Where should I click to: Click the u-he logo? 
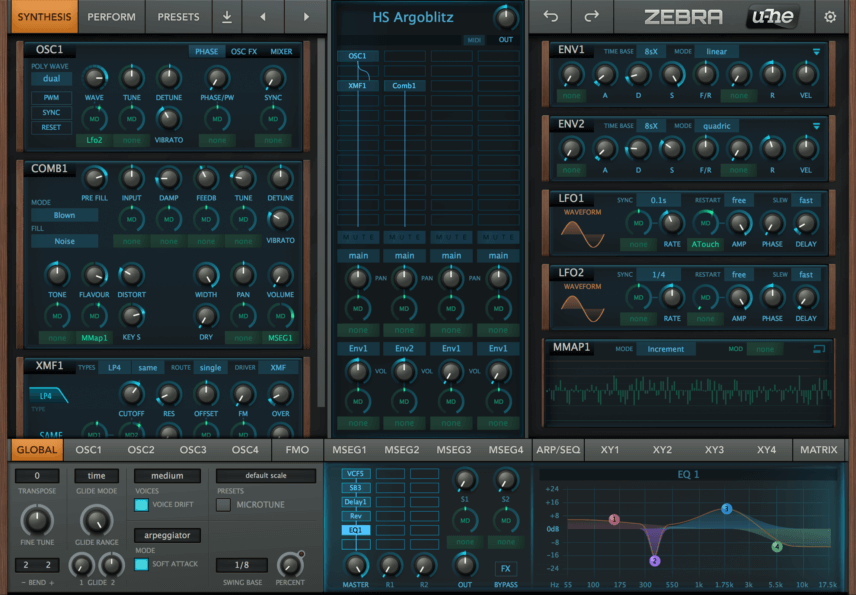coord(773,16)
